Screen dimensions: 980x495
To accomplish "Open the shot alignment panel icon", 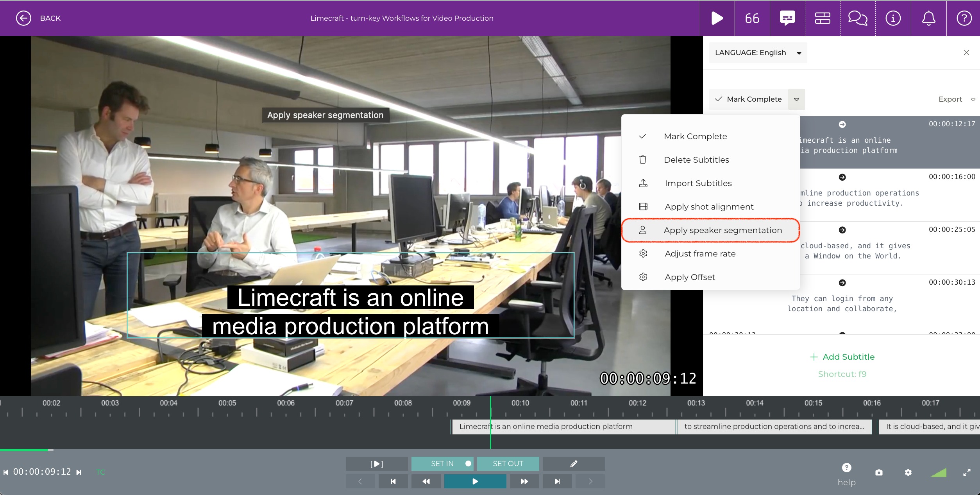I will coord(822,18).
